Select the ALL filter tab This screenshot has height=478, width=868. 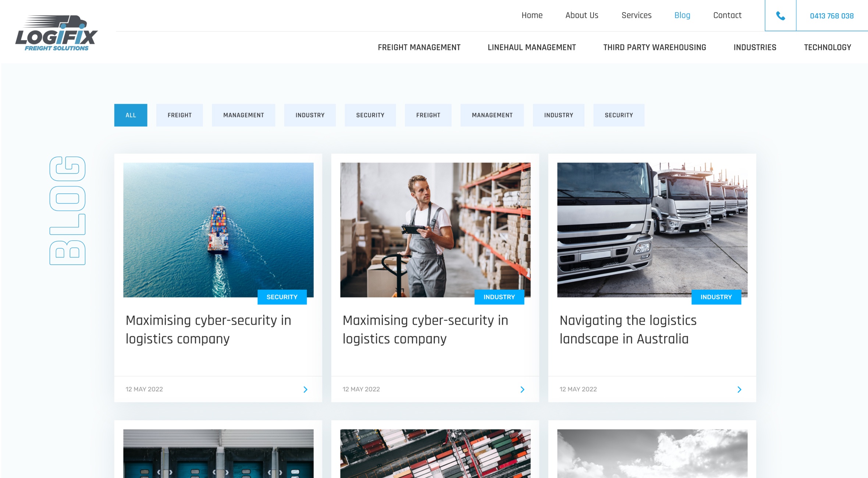tap(131, 115)
